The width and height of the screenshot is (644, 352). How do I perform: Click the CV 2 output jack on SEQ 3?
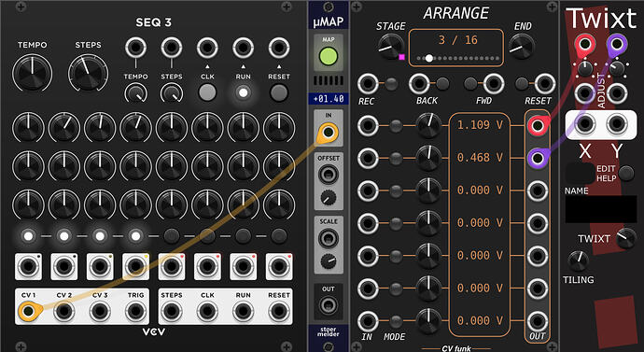pyautogui.click(x=64, y=311)
